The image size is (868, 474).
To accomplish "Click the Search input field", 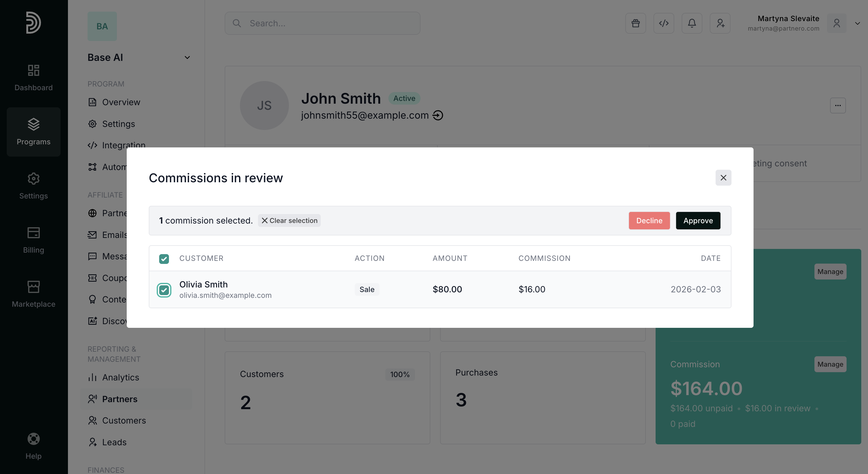I will pyautogui.click(x=323, y=23).
